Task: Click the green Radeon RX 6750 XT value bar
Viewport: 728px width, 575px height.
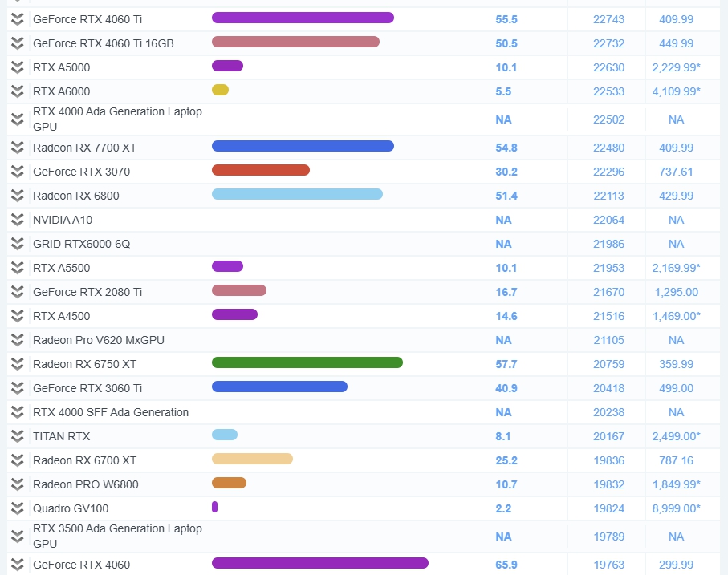Action: [x=307, y=362]
